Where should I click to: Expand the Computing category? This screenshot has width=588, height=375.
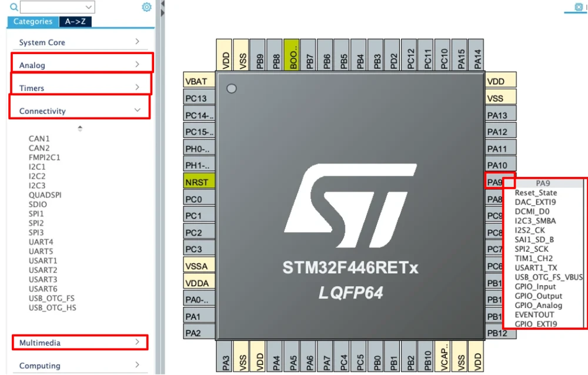(79, 365)
